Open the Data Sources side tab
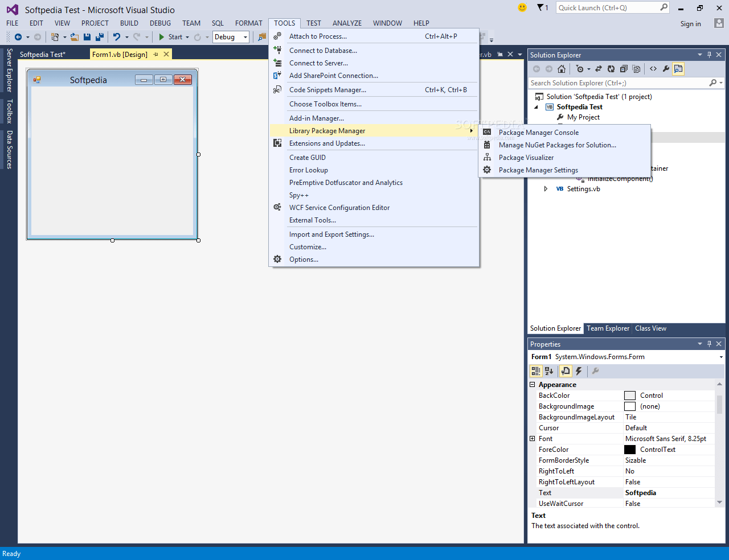 point(9,150)
